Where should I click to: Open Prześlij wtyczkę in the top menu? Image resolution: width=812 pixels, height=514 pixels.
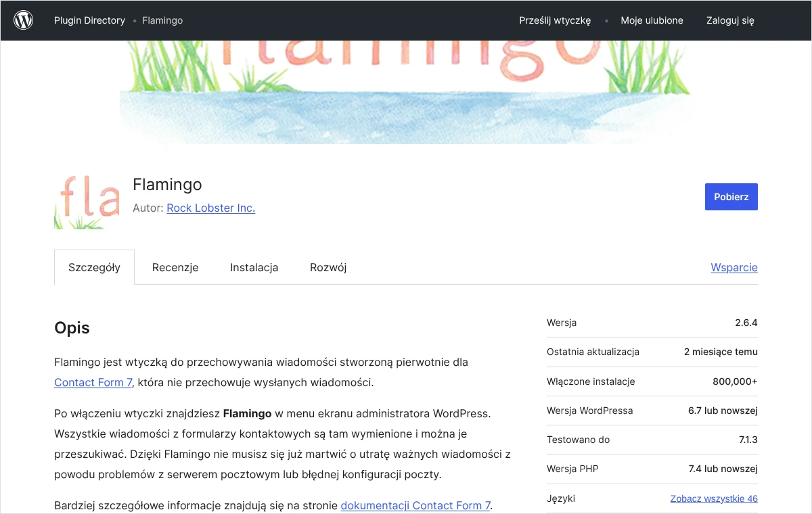pos(555,20)
